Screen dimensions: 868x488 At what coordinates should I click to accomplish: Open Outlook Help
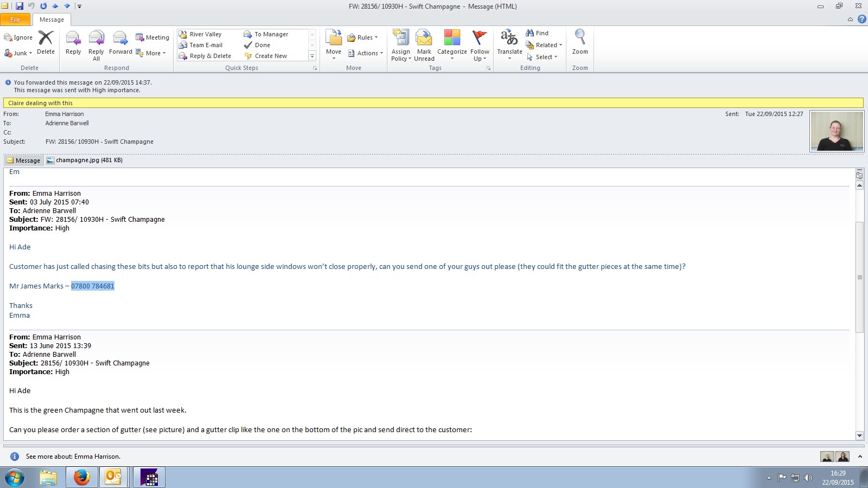(x=861, y=20)
